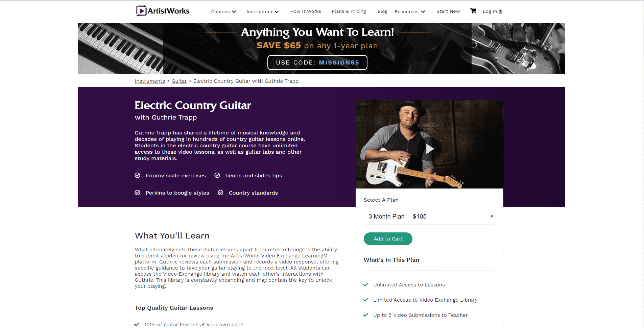Expand the Instructors dropdown menu
The height and width of the screenshot is (328, 644).
click(x=263, y=11)
